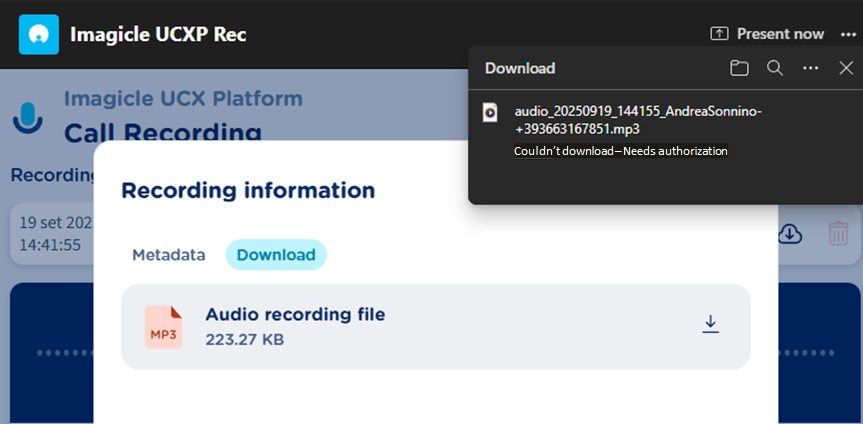Click the microphone Call Recording icon
863x424 pixels.
pos(27,117)
